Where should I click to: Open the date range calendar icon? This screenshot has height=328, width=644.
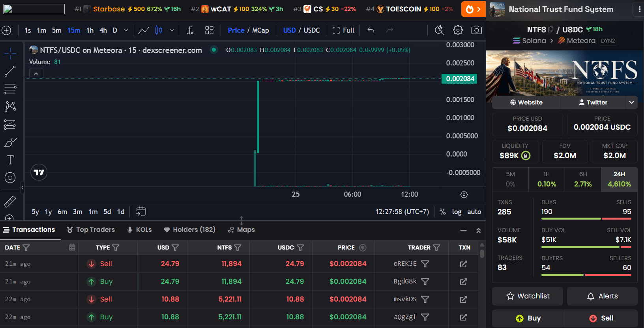(x=141, y=212)
